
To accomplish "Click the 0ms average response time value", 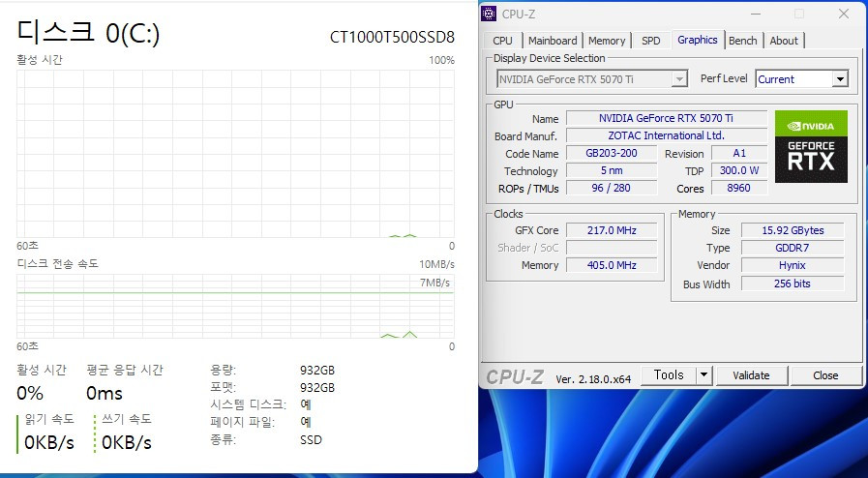I will point(105,394).
